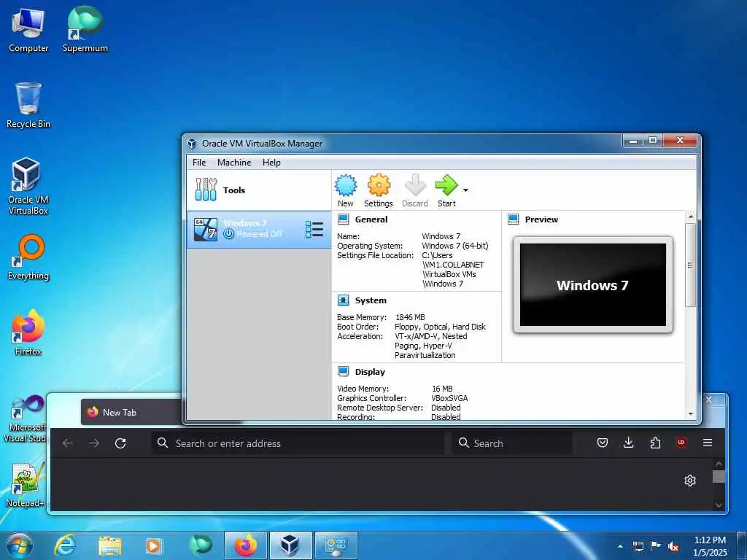Viewport: 747px width, 560px height.
Task: Open the Firefox hamburger menu
Action: (708, 443)
